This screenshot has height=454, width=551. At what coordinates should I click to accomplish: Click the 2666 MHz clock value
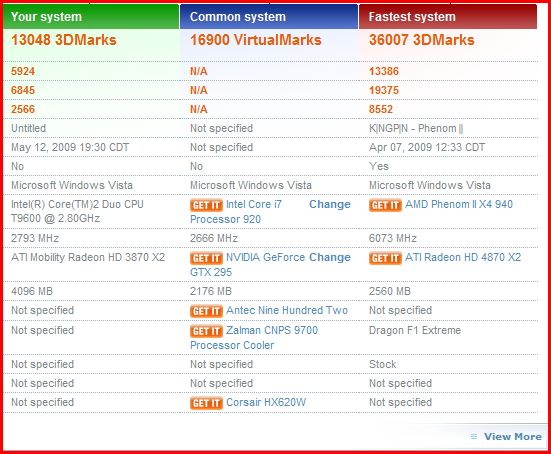coord(214,238)
